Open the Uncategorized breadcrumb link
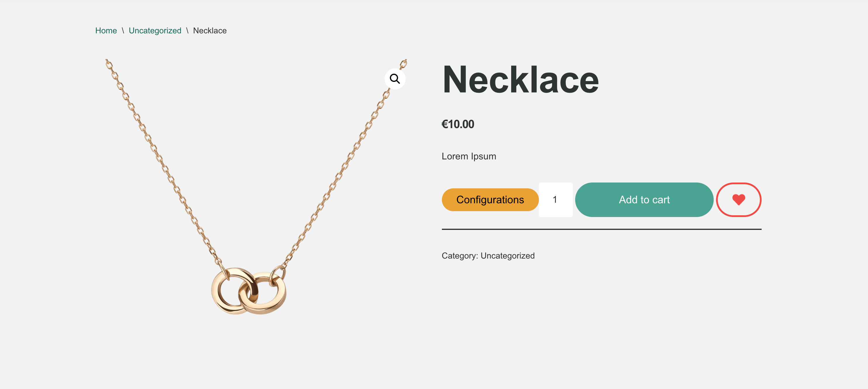This screenshot has width=868, height=389. 155,31
